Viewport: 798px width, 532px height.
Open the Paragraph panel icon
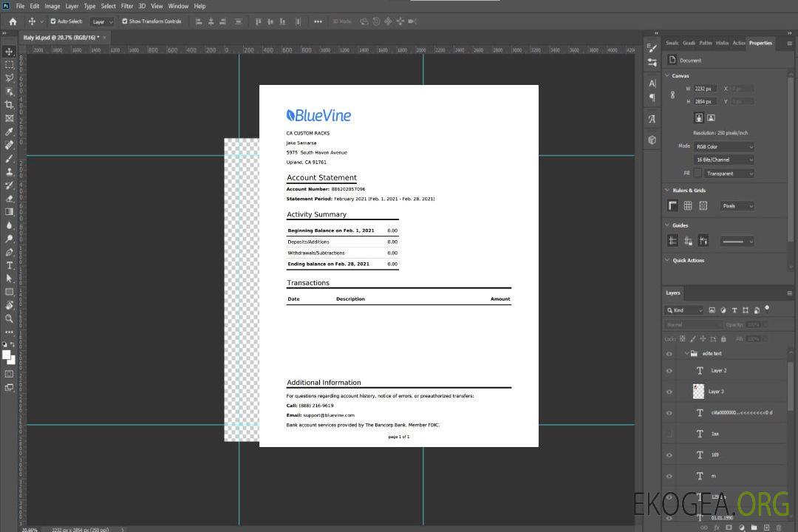(652, 98)
